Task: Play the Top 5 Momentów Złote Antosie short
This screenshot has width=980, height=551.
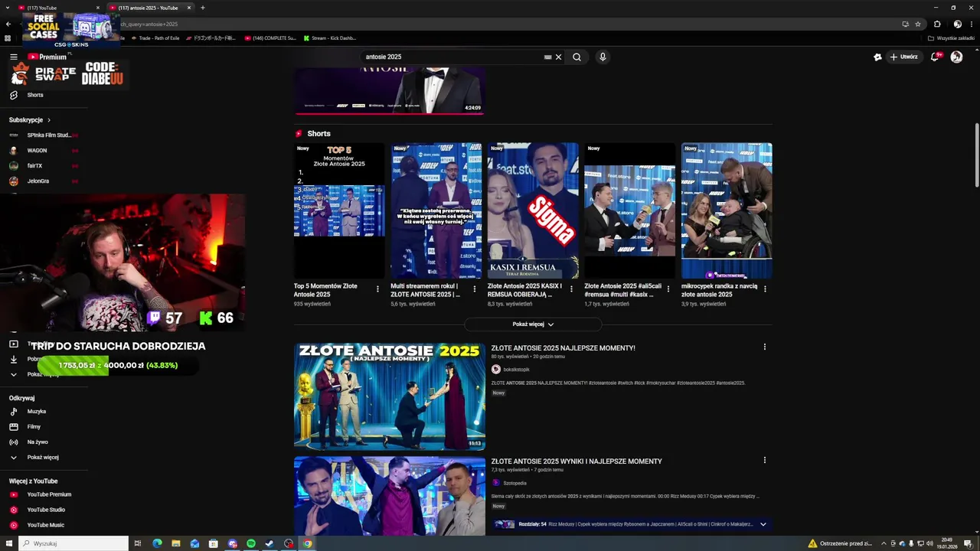Action: (x=339, y=210)
